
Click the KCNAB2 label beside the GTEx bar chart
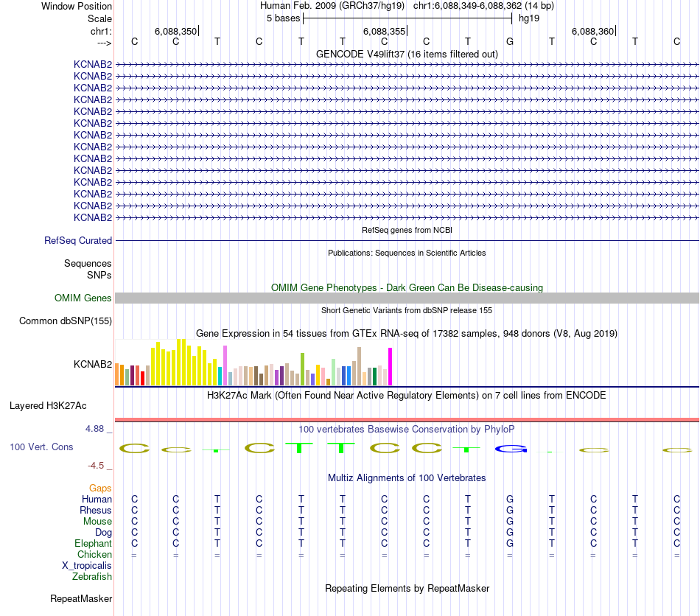pyautogui.click(x=92, y=364)
